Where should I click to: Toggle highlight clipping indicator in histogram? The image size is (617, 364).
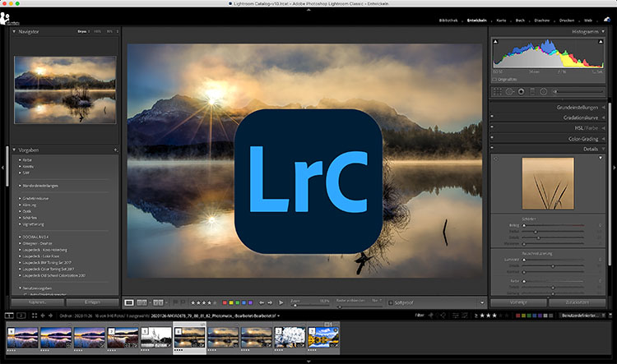pyautogui.click(x=601, y=42)
